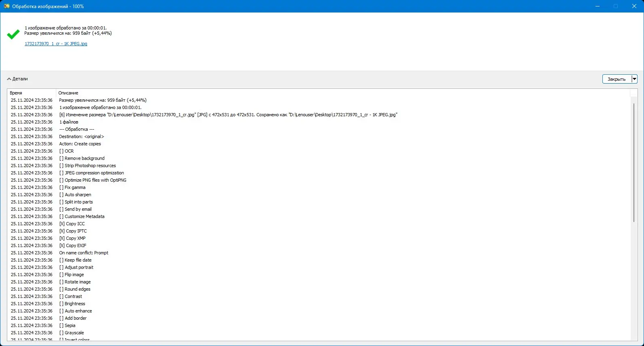644x346 pixels.
Task: Select the 'Split into parts' log row
Action: [319, 202]
